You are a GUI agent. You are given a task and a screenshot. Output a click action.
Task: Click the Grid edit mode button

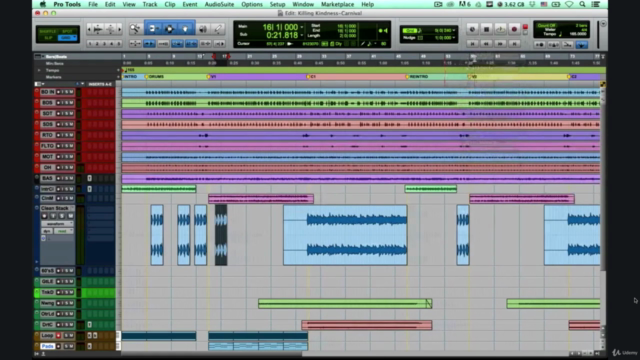(68, 38)
